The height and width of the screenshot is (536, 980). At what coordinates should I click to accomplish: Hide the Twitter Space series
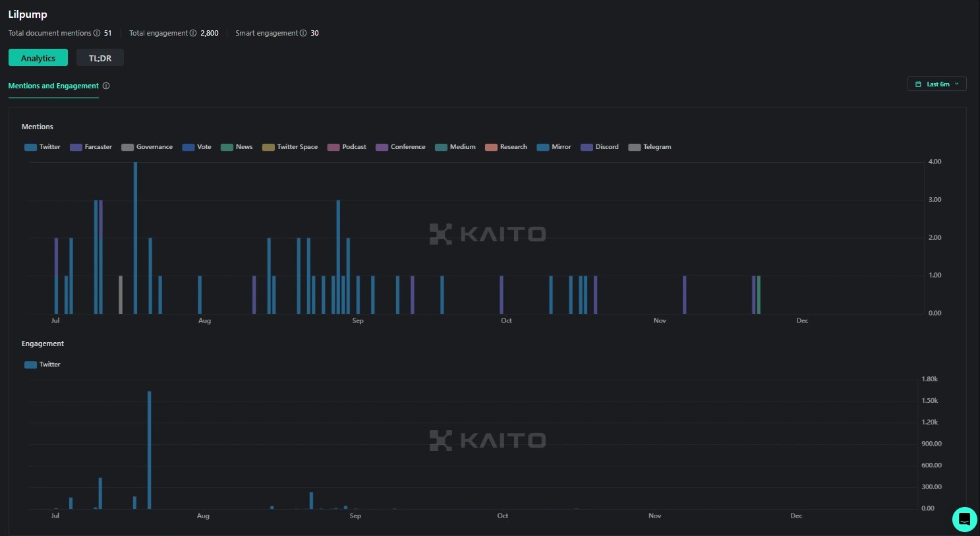[x=290, y=147]
